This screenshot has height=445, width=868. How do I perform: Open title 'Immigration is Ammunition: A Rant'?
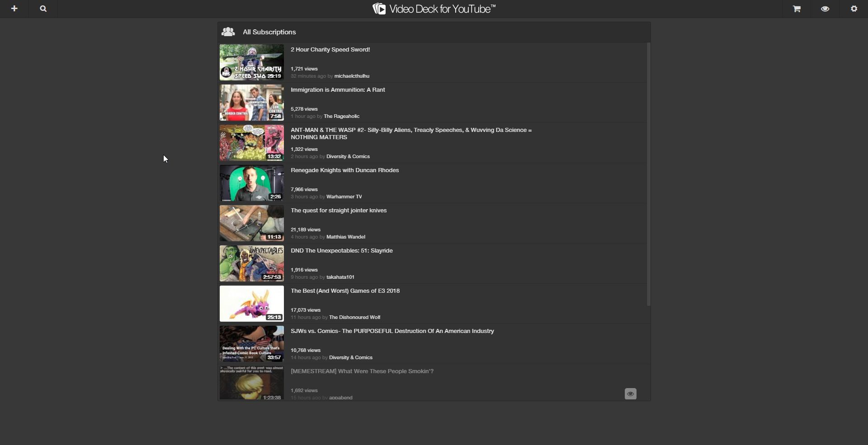pos(338,90)
